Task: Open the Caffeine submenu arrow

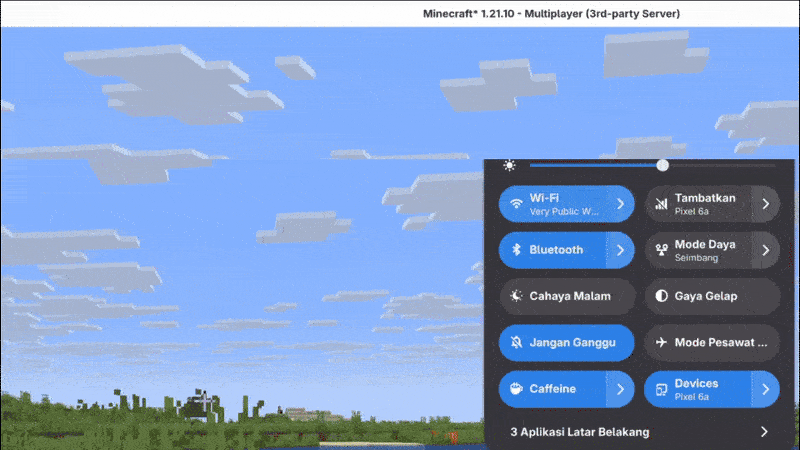Action: 620,389
